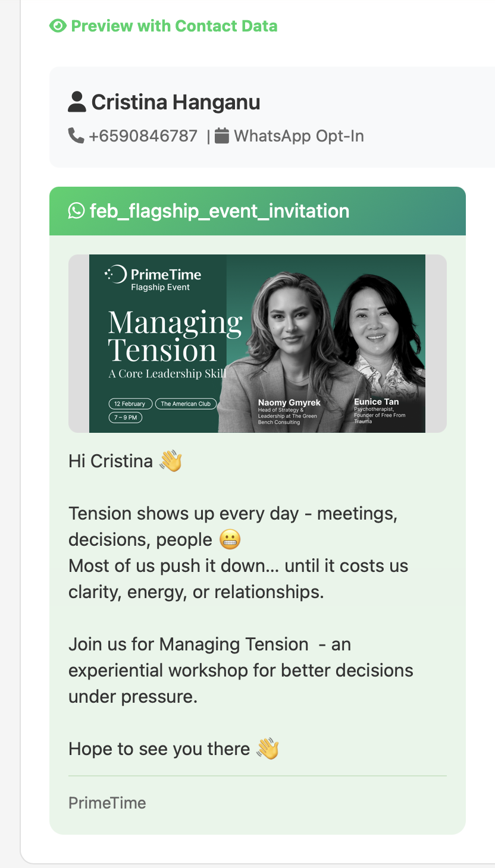Viewport: 495px width, 868px height.
Task: Select the contact name Cristina Hanganu
Action: [x=176, y=102]
